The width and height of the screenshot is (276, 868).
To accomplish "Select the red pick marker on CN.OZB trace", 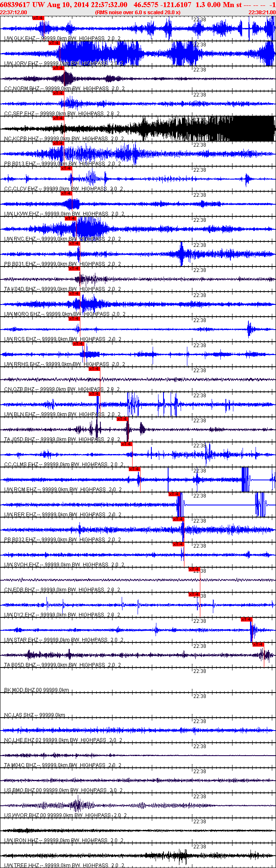I will pos(94,369).
